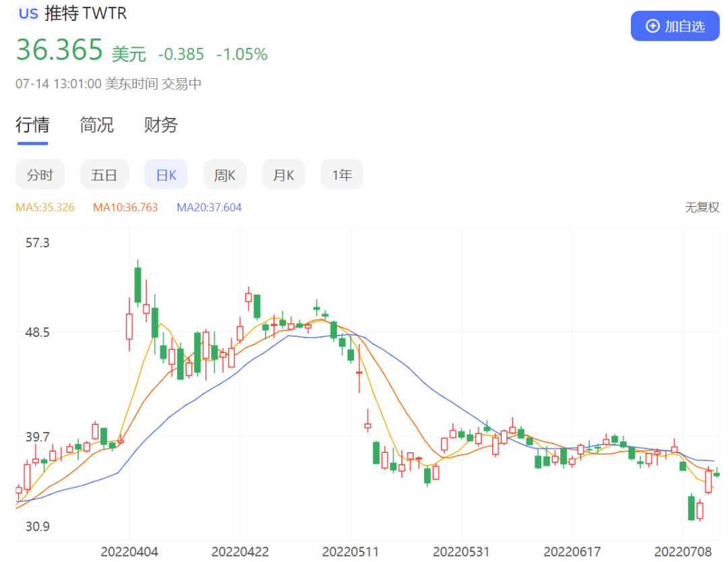
Task: Click the rightmost green candlestick on the chart
Action: pyautogui.click(x=717, y=474)
